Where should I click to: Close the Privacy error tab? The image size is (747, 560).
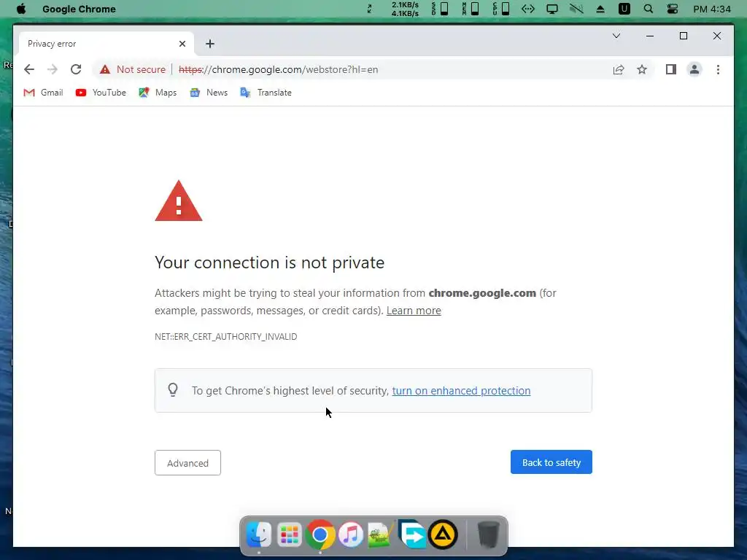[x=182, y=44]
